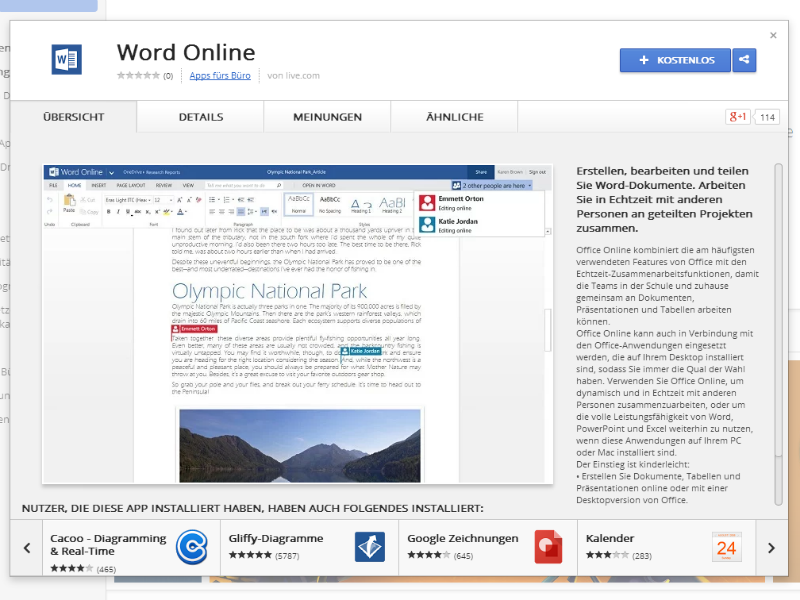The height and width of the screenshot is (600, 800).
Task: Click the 114 plus-one count
Action: tap(767, 117)
